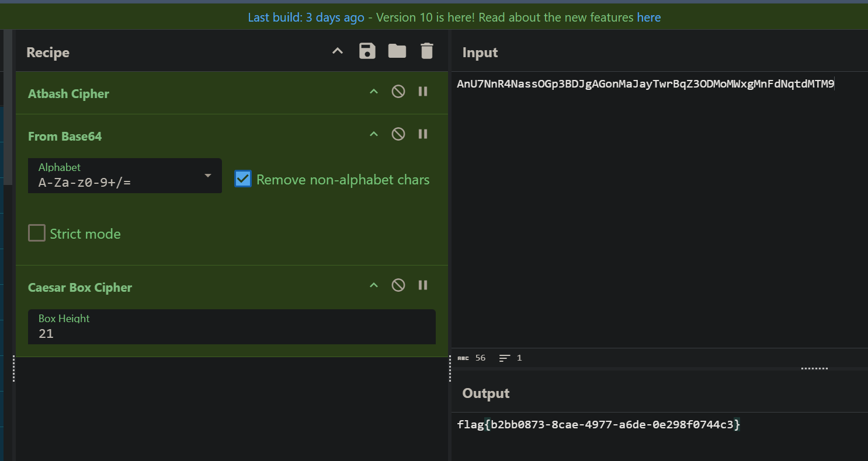Collapse the From Base64 operation
Screen dimensions: 868x461
coord(374,134)
